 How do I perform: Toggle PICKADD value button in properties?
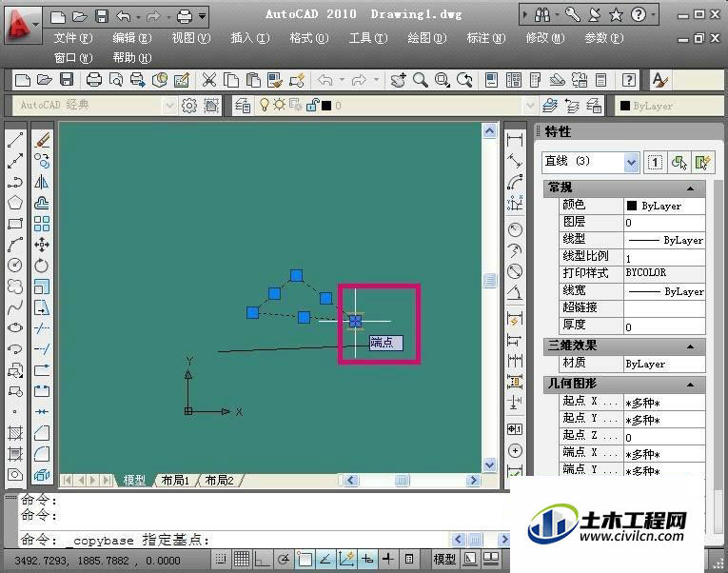[655, 163]
